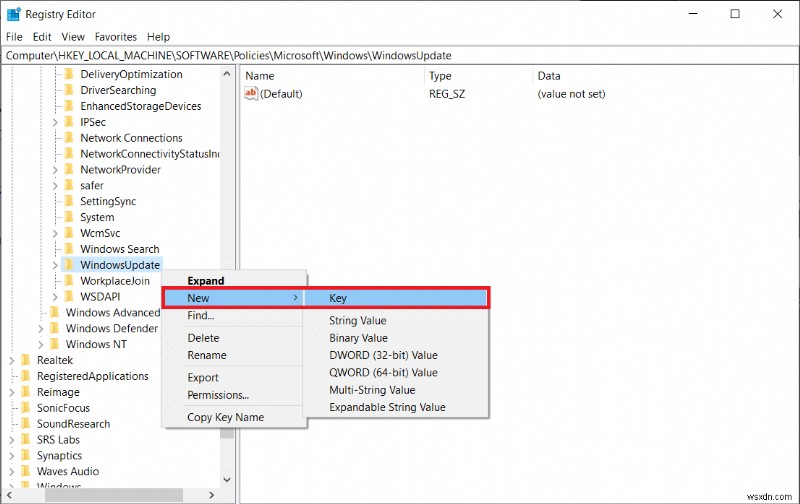The height and width of the screenshot is (504, 800).
Task: Select New in the context menu
Action: click(x=235, y=298)
